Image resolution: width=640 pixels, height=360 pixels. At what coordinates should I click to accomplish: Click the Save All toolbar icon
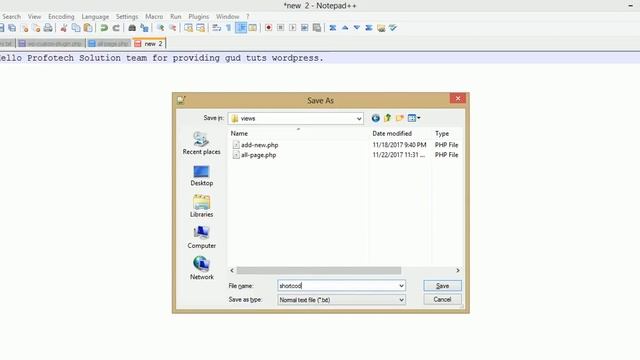12,28
